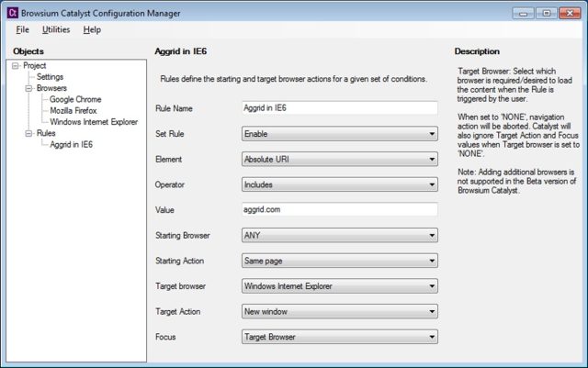This screenshot has width=588, height=368.
Task: Select Google Chrome in the tree
Action: 75,99
